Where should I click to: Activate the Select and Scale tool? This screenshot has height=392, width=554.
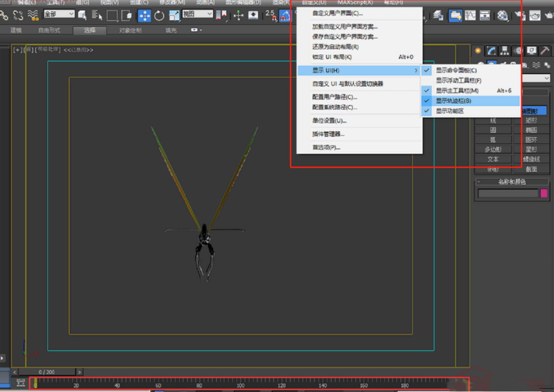pyautogui.click(x=174, y=15)
